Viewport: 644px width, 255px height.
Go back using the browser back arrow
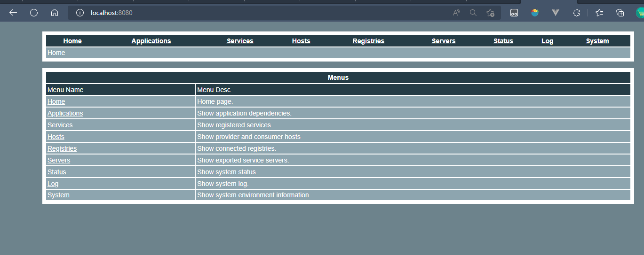(13, 13)
